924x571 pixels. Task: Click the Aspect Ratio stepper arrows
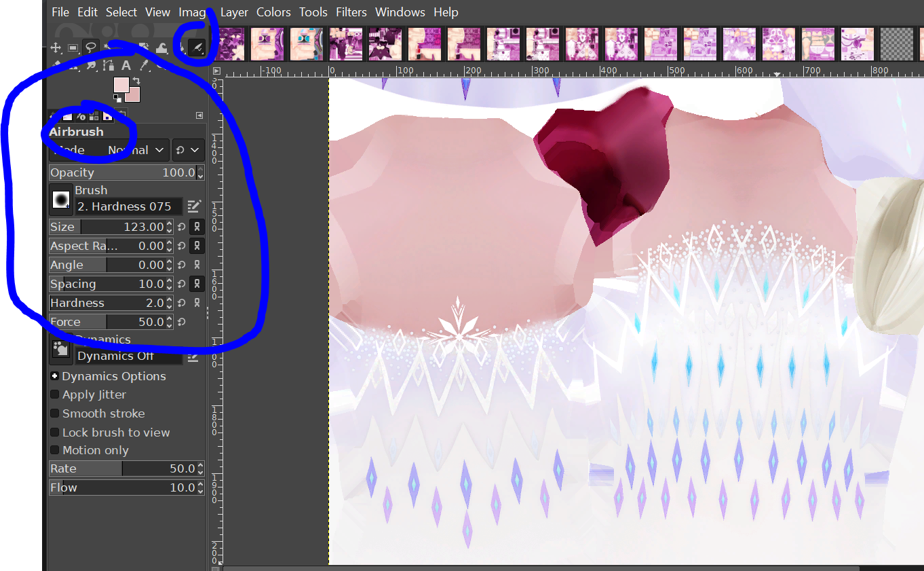click(x=170, y=246)
